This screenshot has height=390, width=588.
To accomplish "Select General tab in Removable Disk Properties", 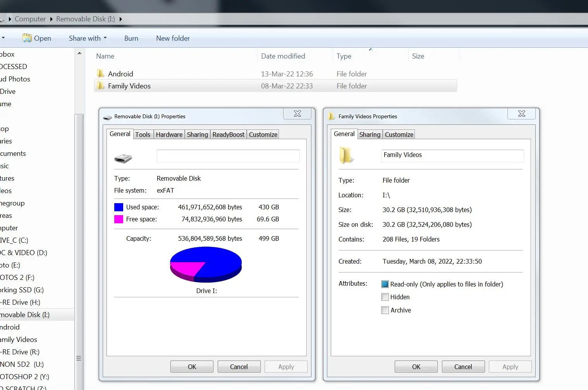I will click(120, 134).
